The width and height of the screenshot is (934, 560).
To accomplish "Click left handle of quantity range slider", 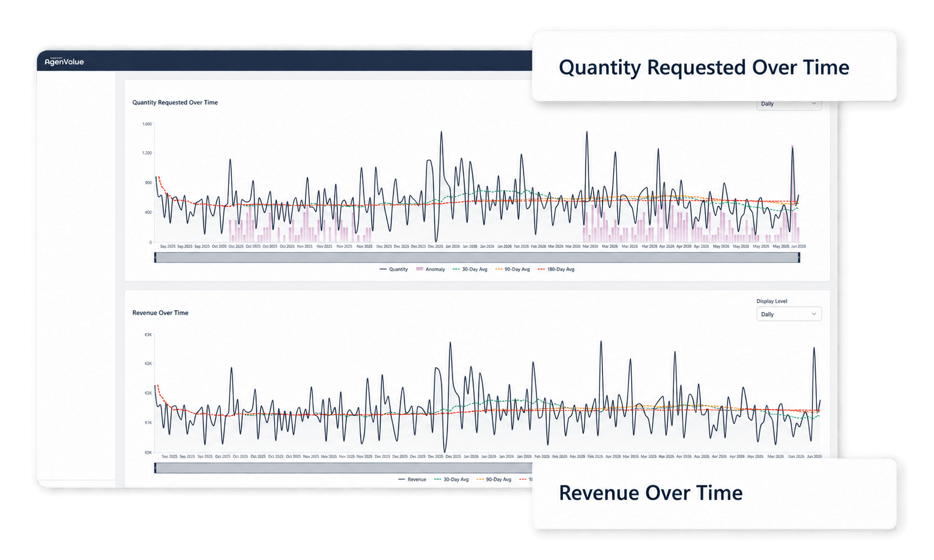I will pos(155,257).
